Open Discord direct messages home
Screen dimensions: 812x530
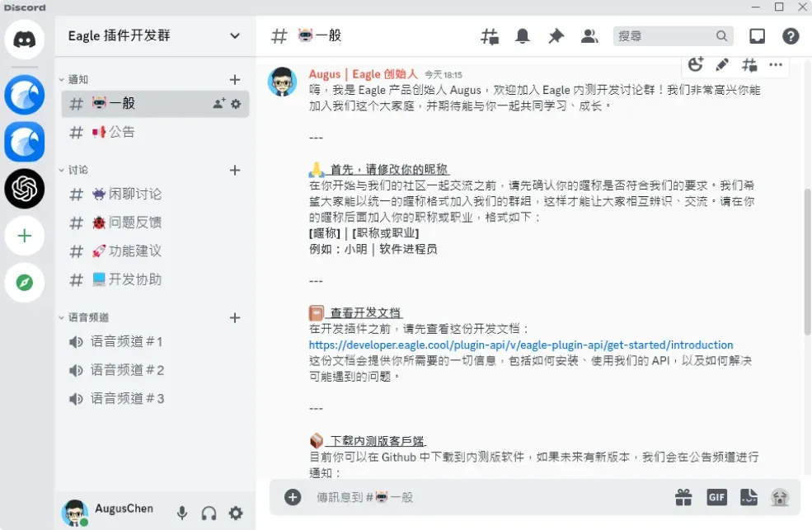pyautogui.click(x=25, y=40)
